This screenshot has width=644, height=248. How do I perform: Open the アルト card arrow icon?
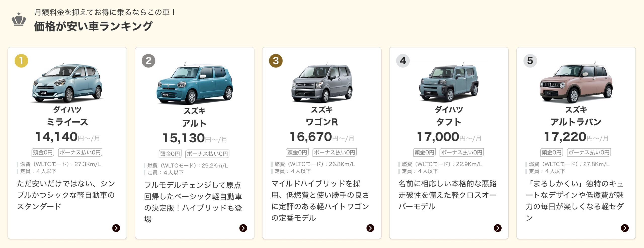pyautogui.click(x=243, y=228)
